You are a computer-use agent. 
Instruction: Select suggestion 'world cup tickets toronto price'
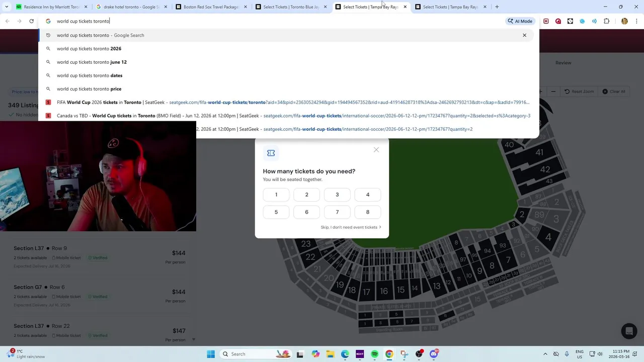(286, 89)
